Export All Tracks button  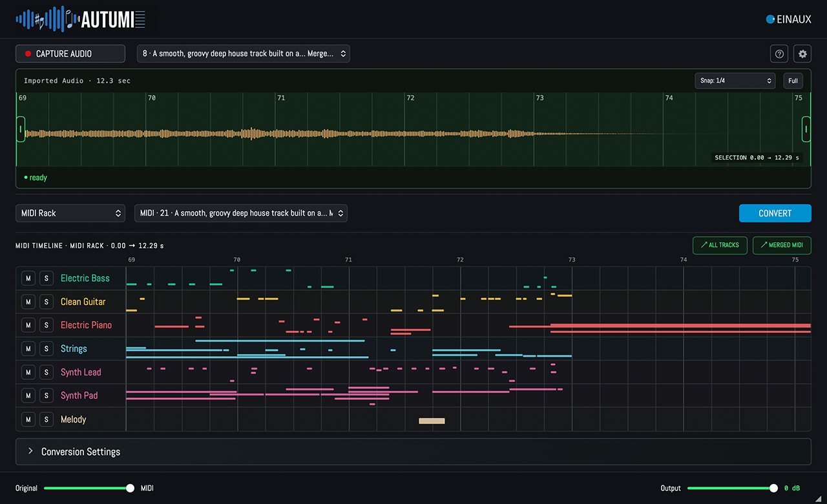[720, 245]
